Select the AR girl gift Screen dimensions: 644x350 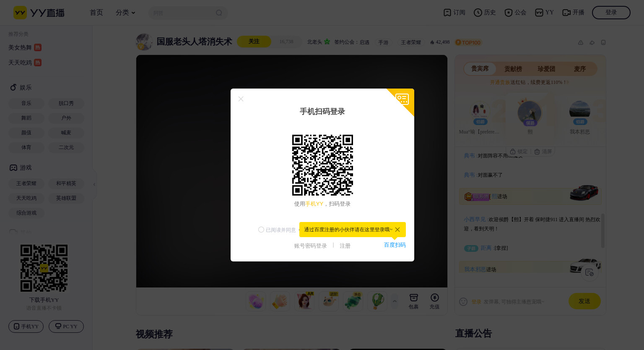pyautogui.click(x=304, y=301)
